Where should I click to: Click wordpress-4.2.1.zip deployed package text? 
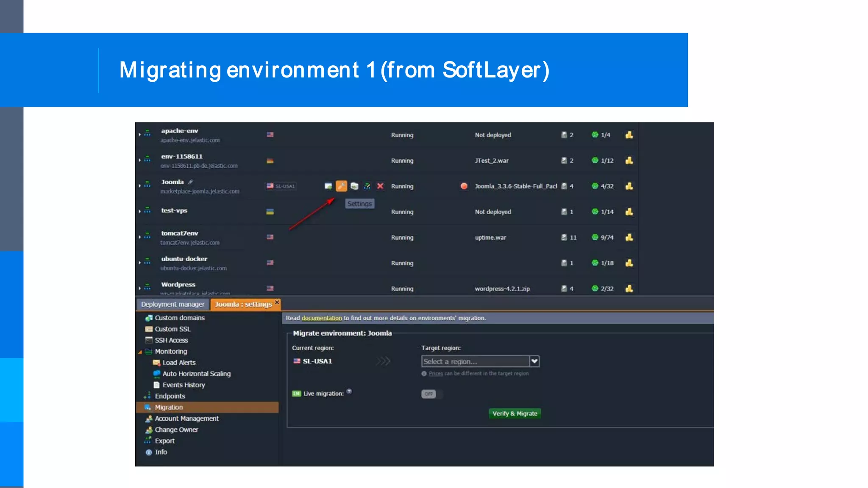point(502,289)
